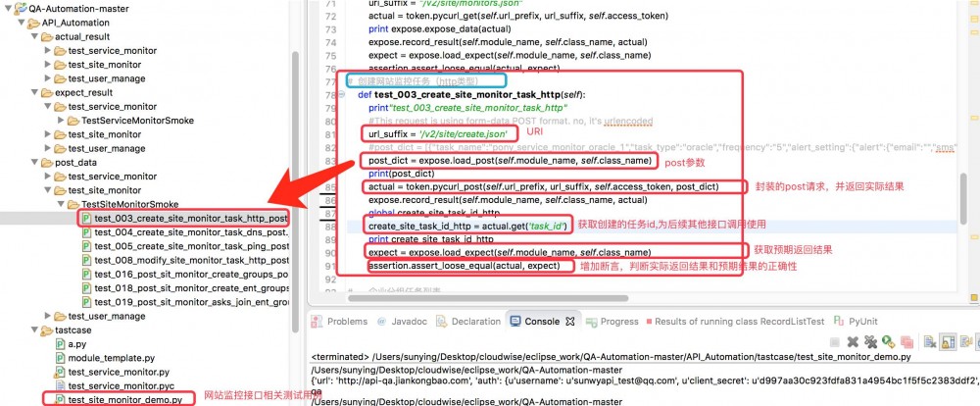This screenshot has width=980, height=406.
Task: Open the PyUnit tab
Action: [863, 321]
